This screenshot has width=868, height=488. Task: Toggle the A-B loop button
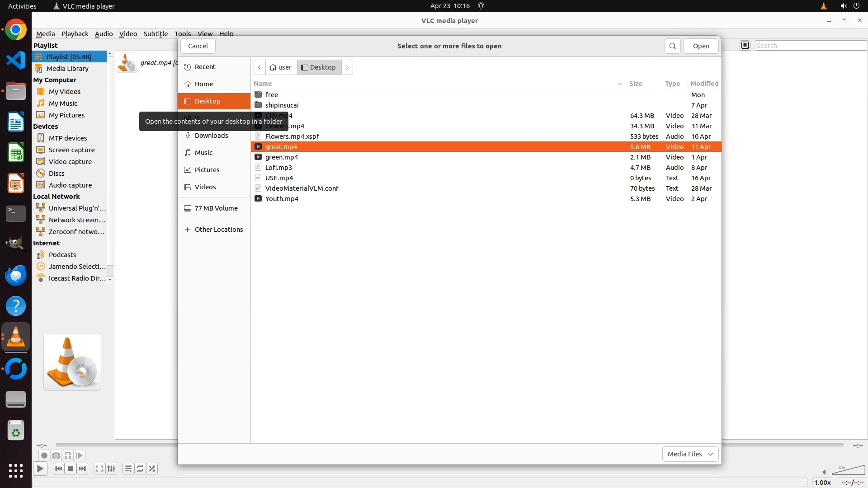click(x=68, y=455)
